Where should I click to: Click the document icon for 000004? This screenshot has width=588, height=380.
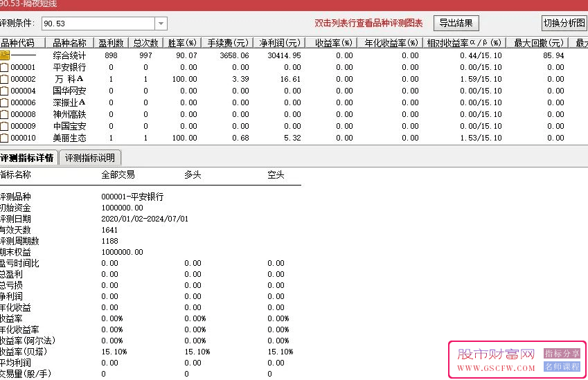click(x=4, y=91)
